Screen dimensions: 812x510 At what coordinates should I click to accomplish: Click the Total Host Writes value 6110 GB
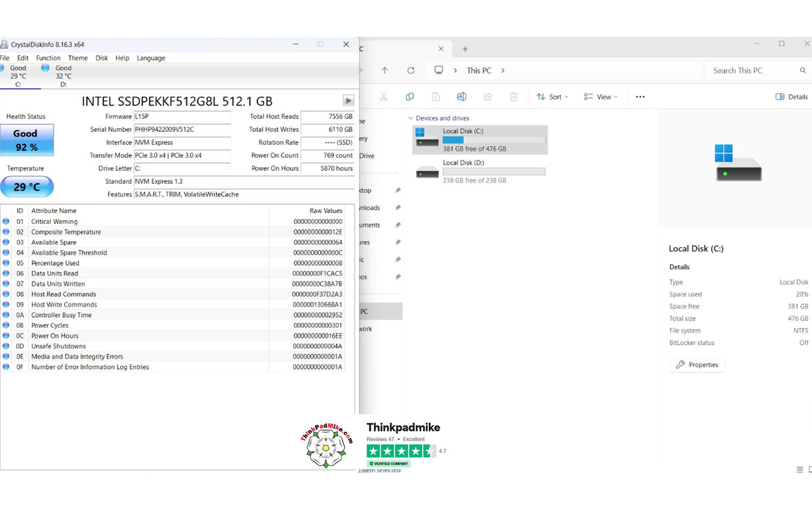[x=328, y=129]
